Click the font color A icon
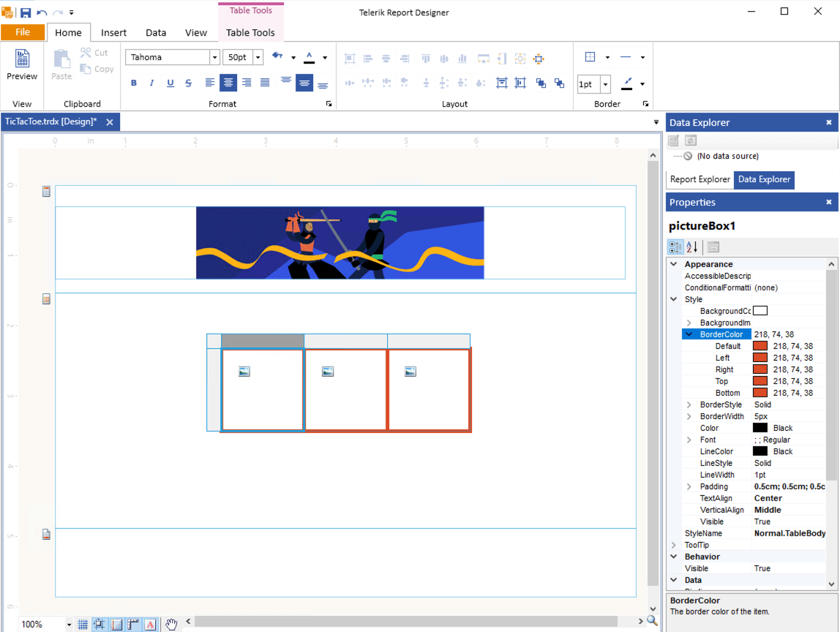The height and width of the screenshot is (632, 840). coord(309,57)
